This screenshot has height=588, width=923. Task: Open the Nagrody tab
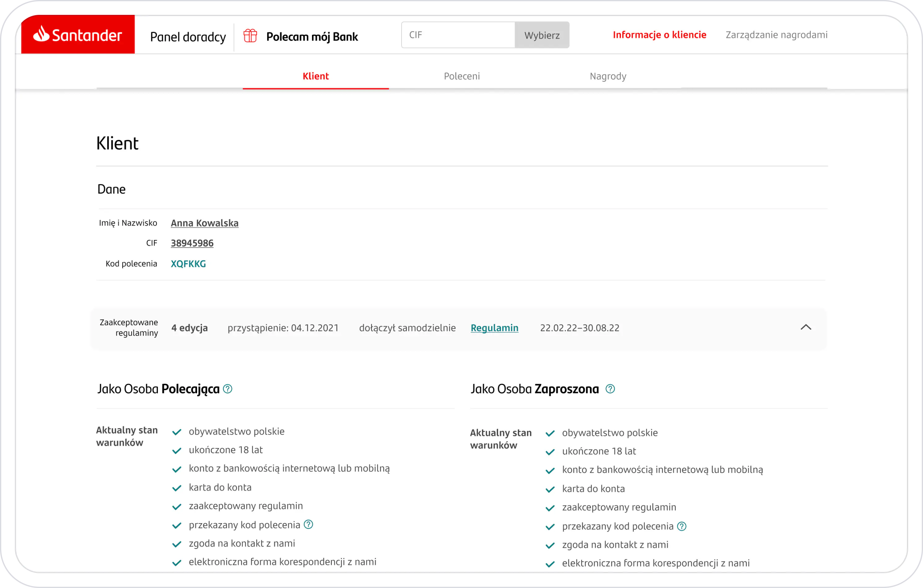608,76
